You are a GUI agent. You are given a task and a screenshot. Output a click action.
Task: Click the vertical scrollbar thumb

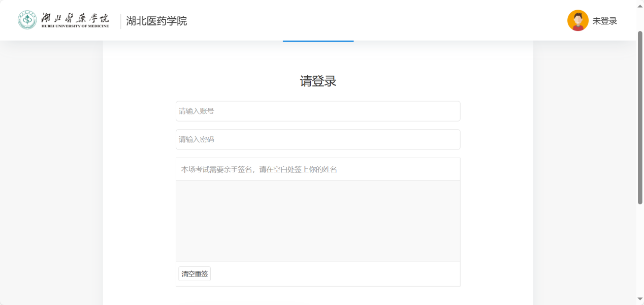pyautogui.click(x=640, y=117)
